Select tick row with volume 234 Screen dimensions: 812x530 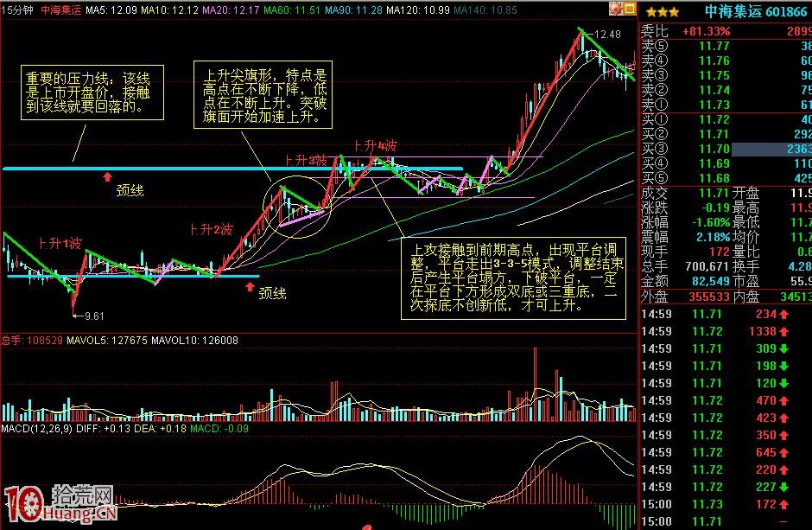(x=726, y=314)
